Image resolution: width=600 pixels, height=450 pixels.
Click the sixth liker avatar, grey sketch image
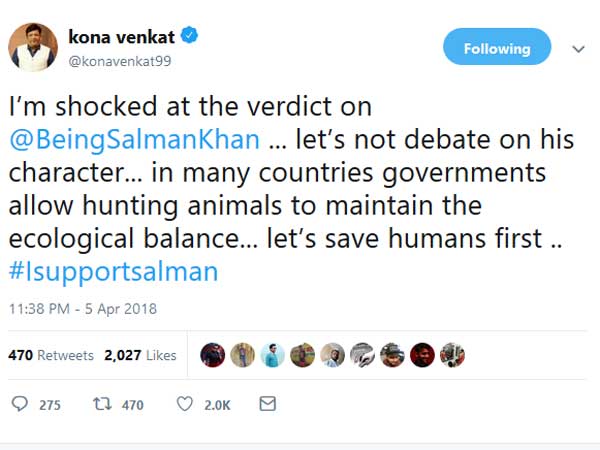pos(362,355)
